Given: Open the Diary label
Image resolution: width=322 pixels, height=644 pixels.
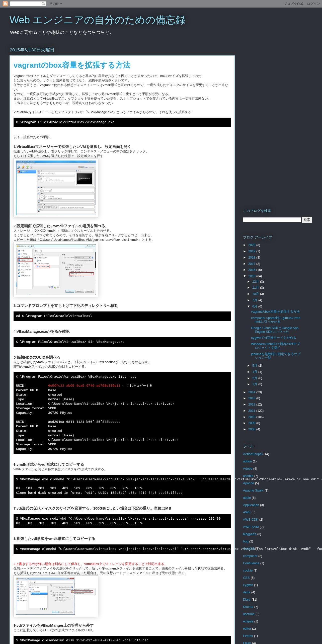Looking at the screenshot, I should pos(247,600).
